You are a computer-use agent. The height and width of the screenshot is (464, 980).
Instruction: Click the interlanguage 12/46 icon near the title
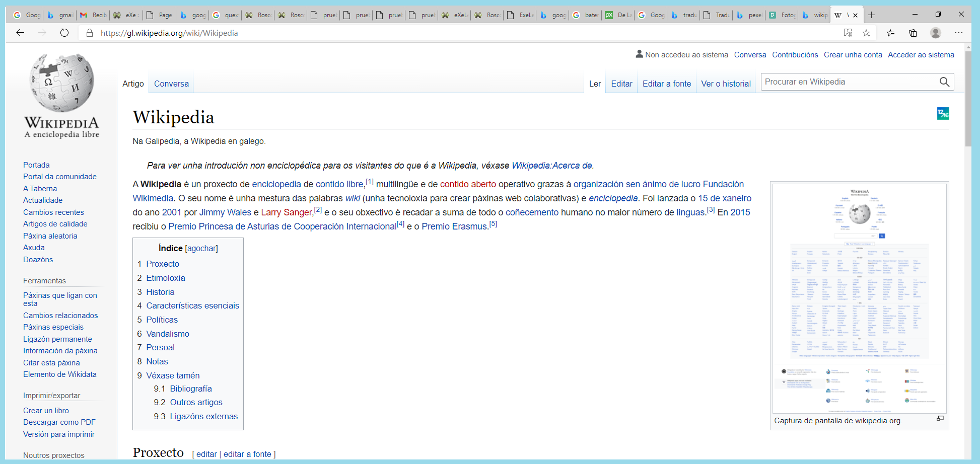943,114
